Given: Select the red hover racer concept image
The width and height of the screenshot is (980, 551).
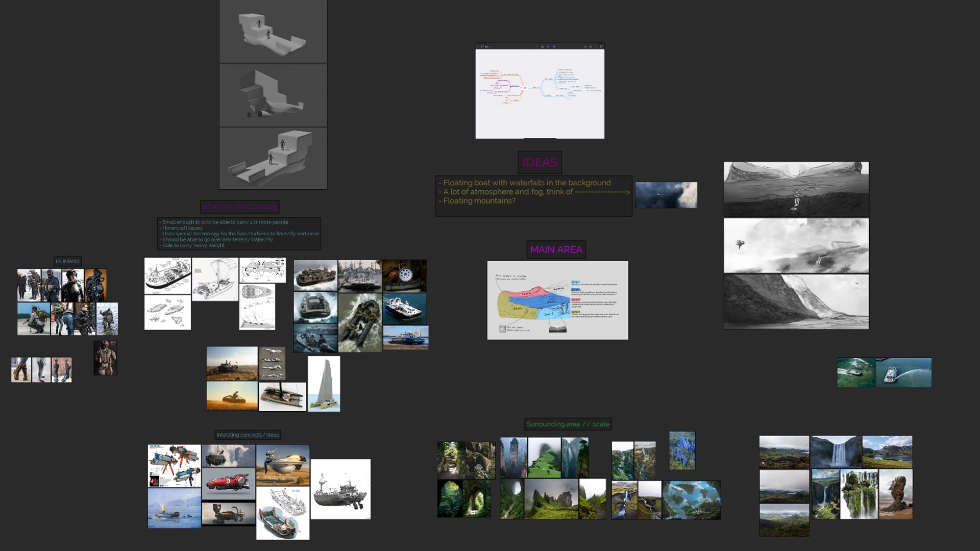Looking at the screenshot, I should pos(228,483).
